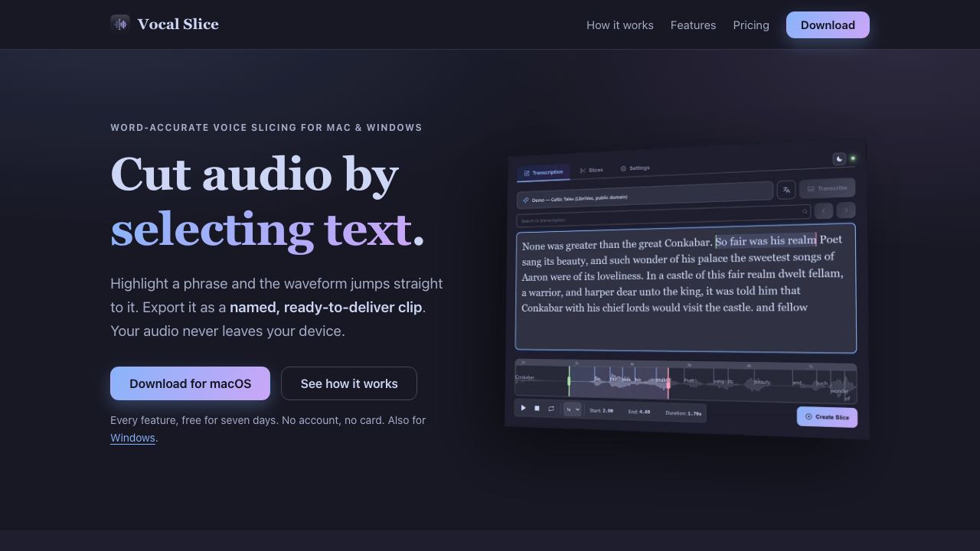Click the search magnifier icon
Viewport: 980px width, 551px height.
point(805,211)
